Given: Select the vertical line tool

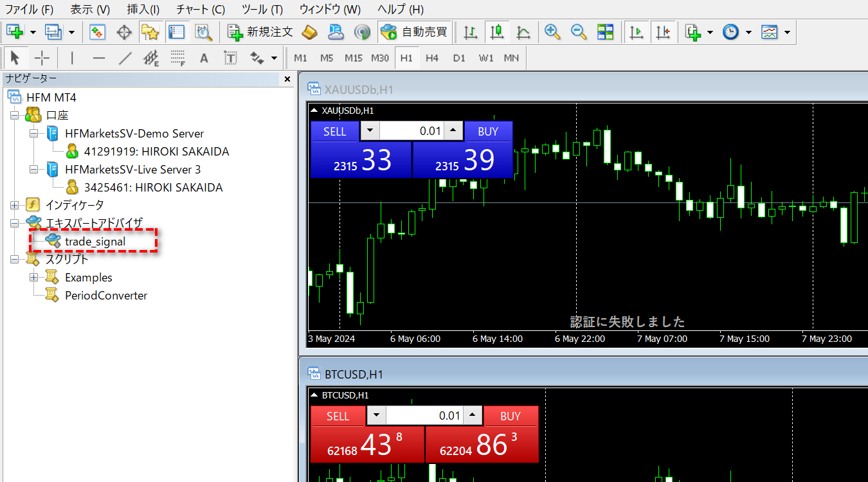Looking at the screenshot, I should click(x=72, y=58).
